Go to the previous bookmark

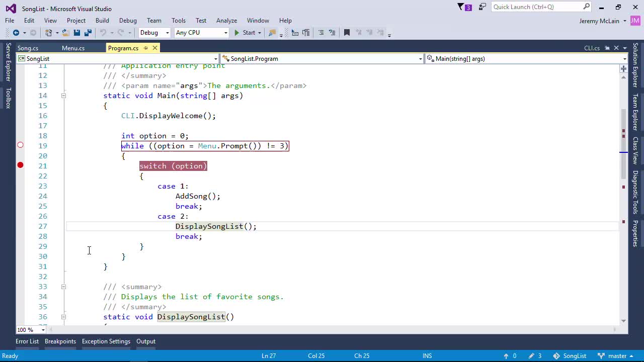[359, 33]
